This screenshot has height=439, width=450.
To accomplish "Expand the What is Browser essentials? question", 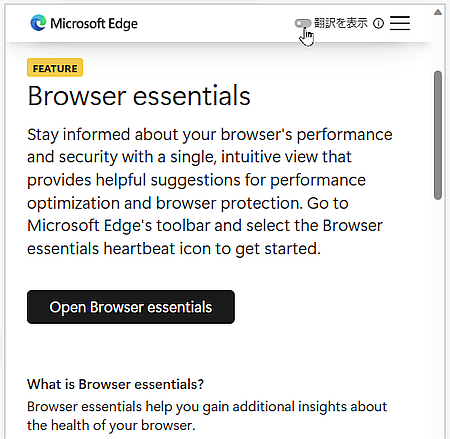I will pyautogui.click(x=115, y=384).
